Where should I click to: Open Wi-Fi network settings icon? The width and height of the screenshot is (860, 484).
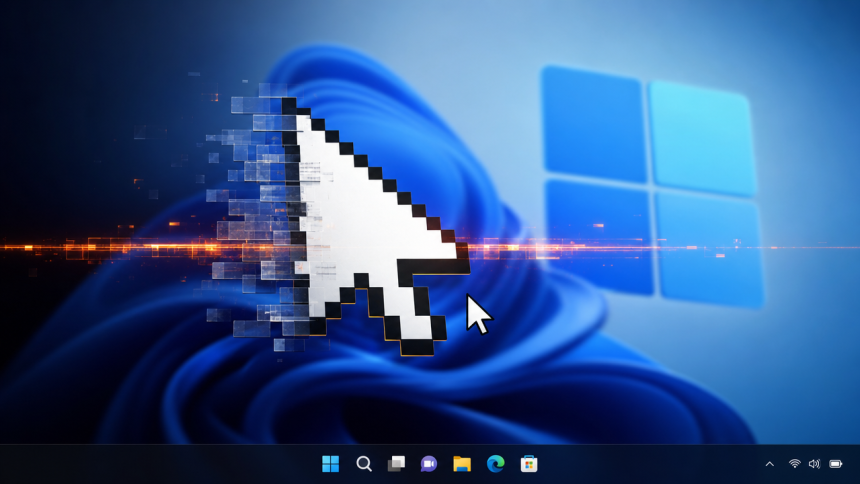coord(794,464)
